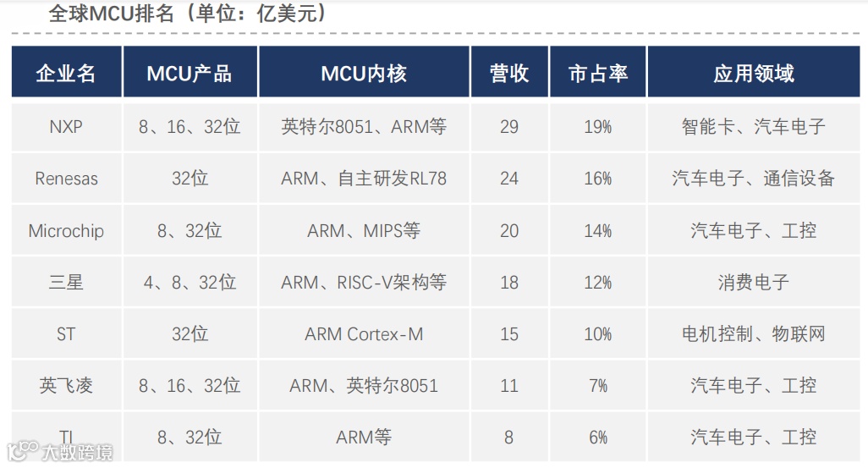Select the market share 16%
The height and width of the screenshot is (468, 868).
click(598, 179)
